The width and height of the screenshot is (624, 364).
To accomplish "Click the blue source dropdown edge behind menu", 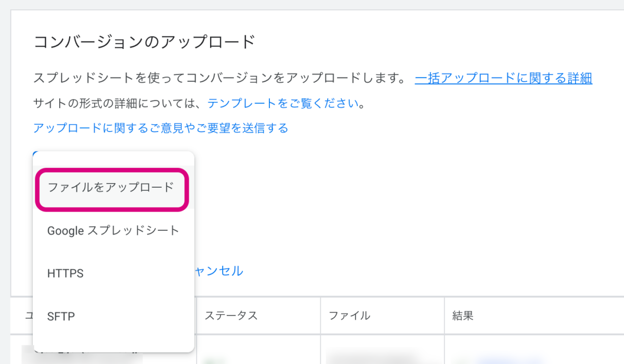I will [33, 154].
